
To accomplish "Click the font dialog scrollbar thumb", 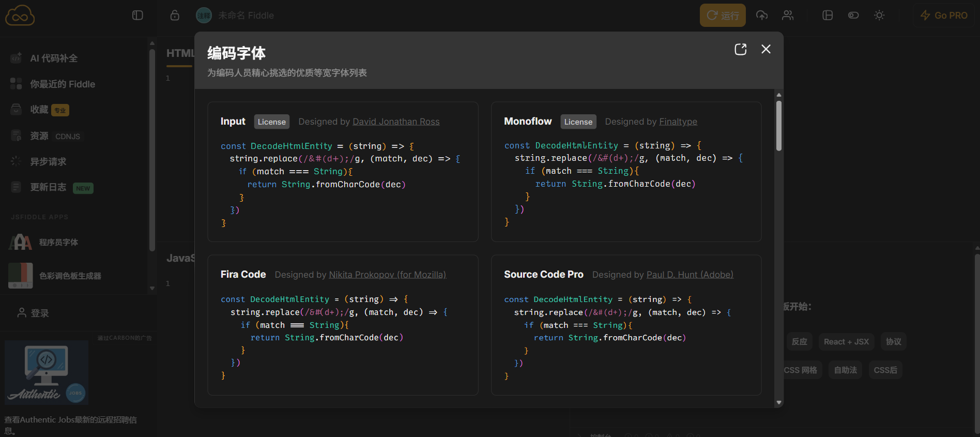I will click(779, 126).
